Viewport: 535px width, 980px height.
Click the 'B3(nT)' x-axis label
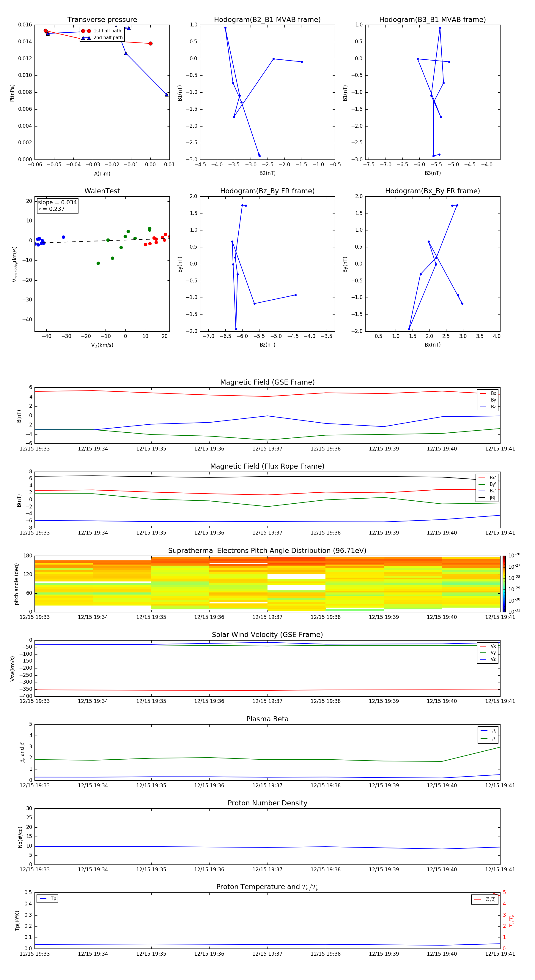tap(432, 173)
